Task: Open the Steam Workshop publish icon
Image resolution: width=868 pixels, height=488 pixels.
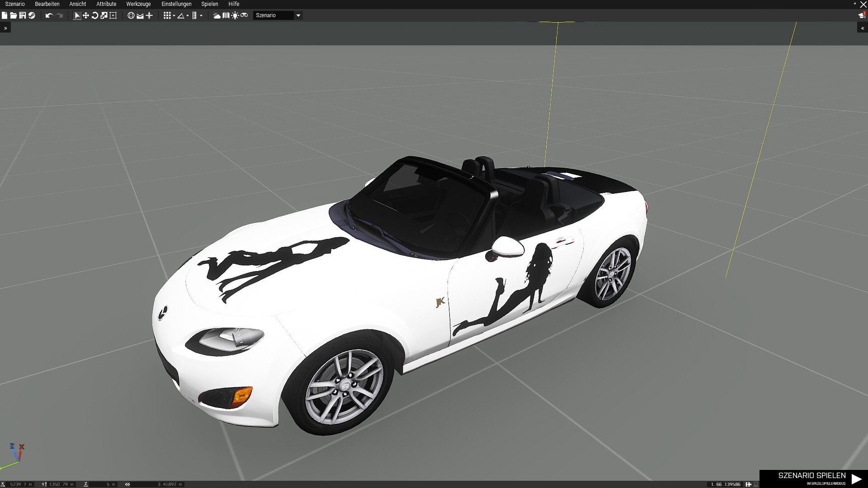Action: tap(32, 15)
